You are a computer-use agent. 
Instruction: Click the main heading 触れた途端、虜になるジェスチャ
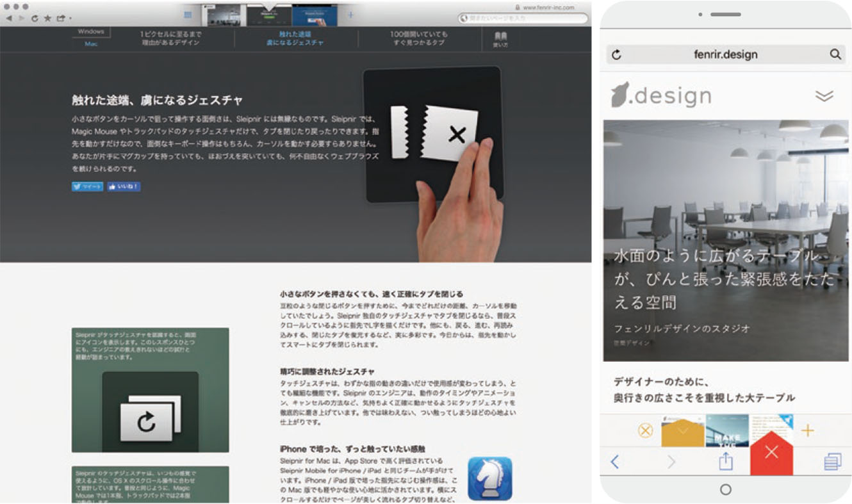click(157, 101)
